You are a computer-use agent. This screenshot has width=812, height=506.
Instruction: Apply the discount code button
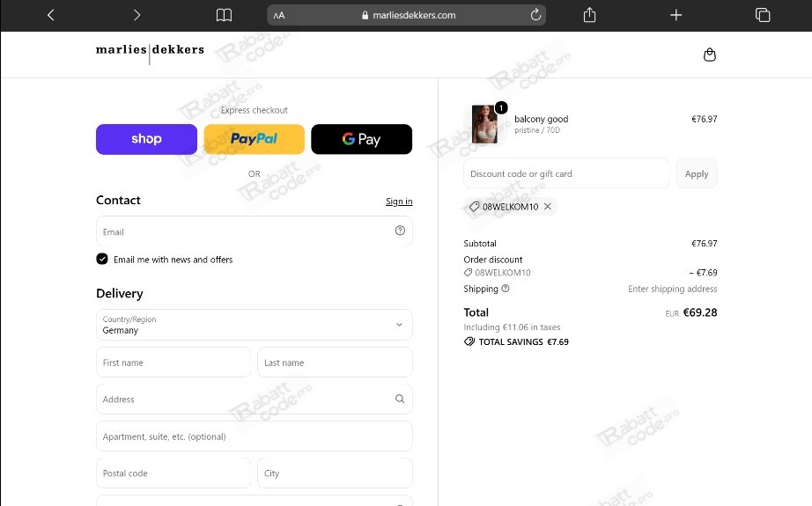(x=697, y=174)
